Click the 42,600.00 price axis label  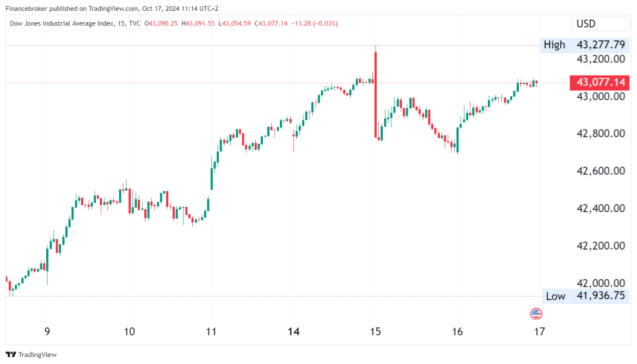click(x=600, y=171)
